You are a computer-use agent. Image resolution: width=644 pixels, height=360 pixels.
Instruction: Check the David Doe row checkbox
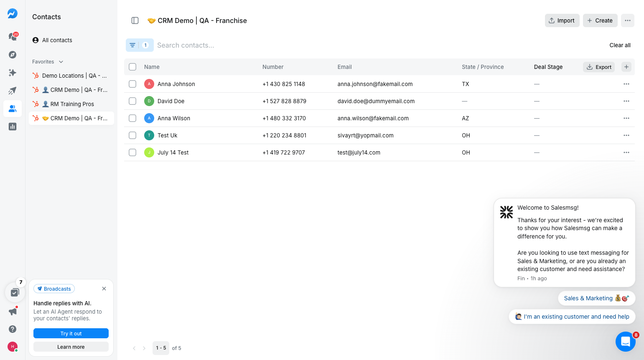tap(132, 101)
